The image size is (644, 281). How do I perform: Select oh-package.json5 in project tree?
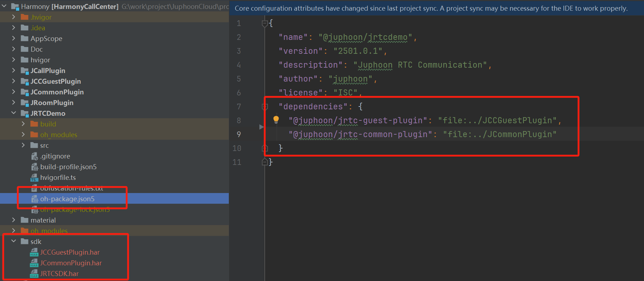[114, 199]
